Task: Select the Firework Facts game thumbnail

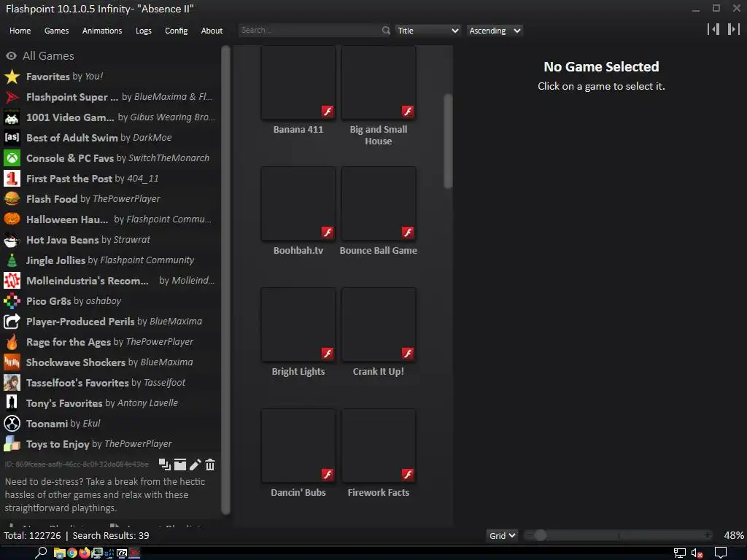Action: [379, 446]
